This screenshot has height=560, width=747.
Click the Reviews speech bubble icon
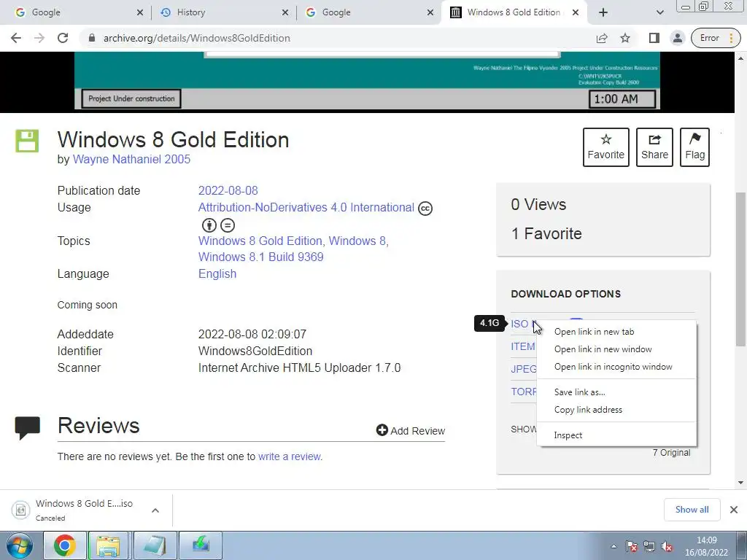pos(27,427)
